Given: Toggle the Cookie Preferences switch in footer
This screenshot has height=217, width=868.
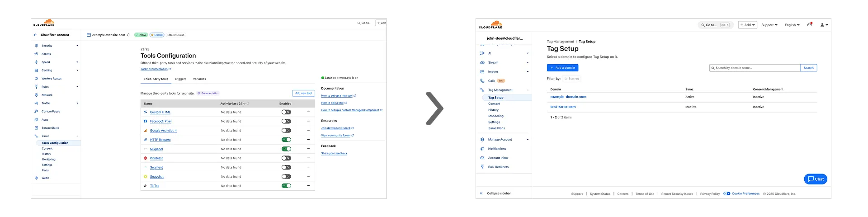Looking at the screenshot, I should 726,193.
